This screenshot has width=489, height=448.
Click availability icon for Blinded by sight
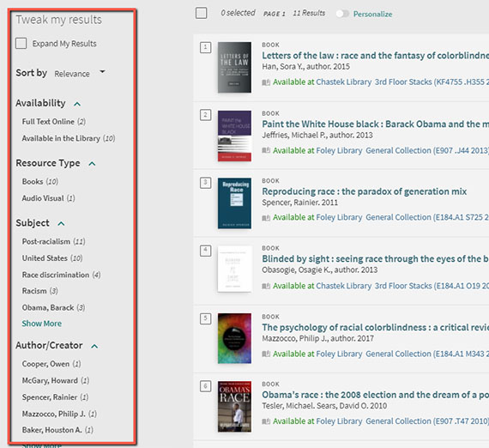[266, 286]
